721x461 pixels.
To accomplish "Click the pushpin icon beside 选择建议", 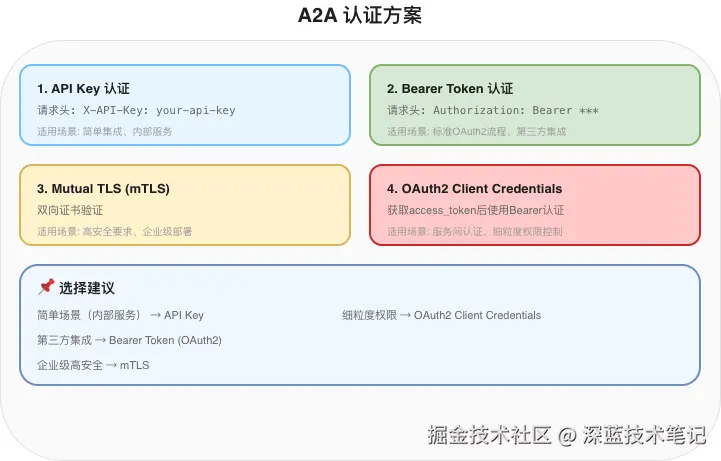I will click(45, 287).
